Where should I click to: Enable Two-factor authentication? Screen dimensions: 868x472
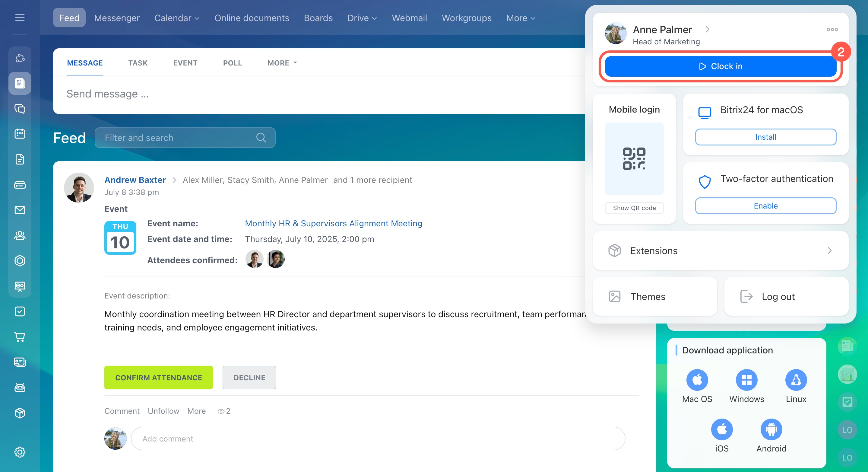[765, 206]
